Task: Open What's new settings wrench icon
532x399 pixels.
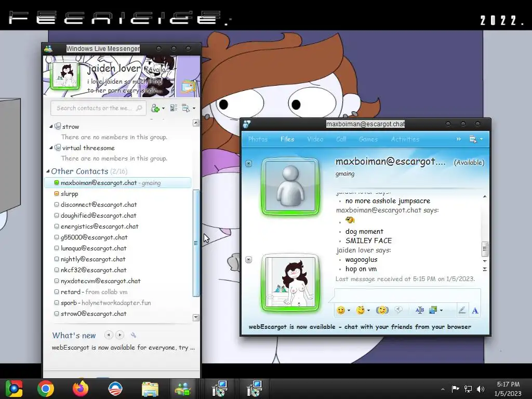Action: 134,335
